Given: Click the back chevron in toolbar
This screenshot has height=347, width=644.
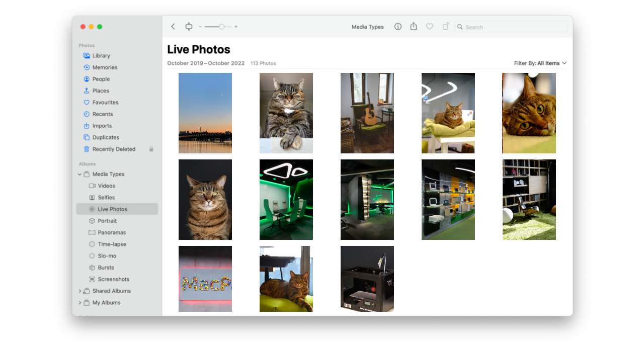Looking at the screenshot, I should [173, 27].
